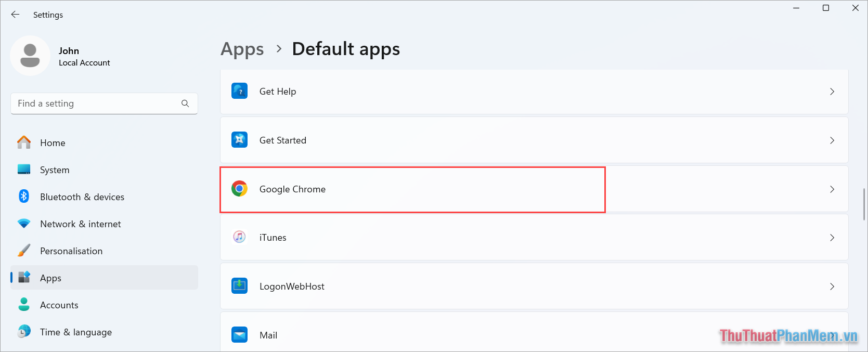Image resolution: width=868 pixels, height=352 pixels.
Task: Open System settings
Action: (x=104, y=170)
